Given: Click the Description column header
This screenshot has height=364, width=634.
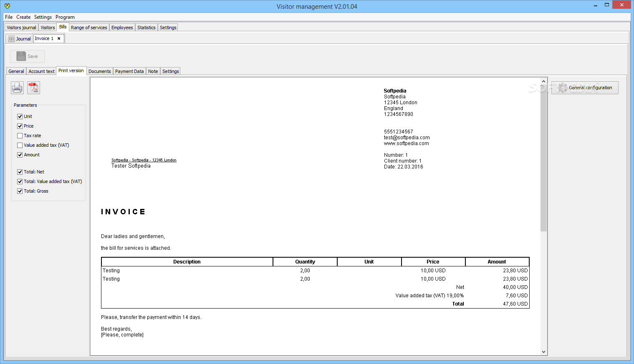Looking at the screenshot, I should click(187, 262).
